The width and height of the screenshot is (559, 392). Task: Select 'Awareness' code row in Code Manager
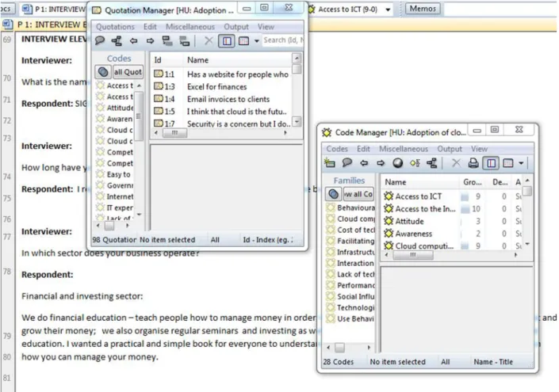[453, 234]
